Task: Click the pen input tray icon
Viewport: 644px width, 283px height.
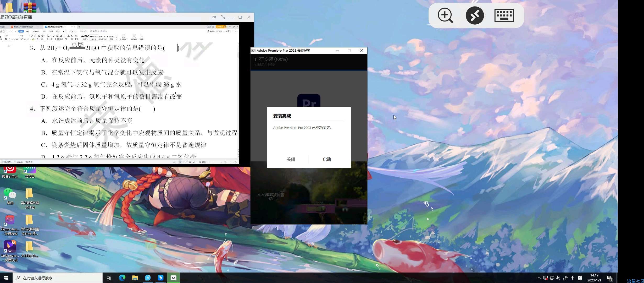Action: [565, 278]
